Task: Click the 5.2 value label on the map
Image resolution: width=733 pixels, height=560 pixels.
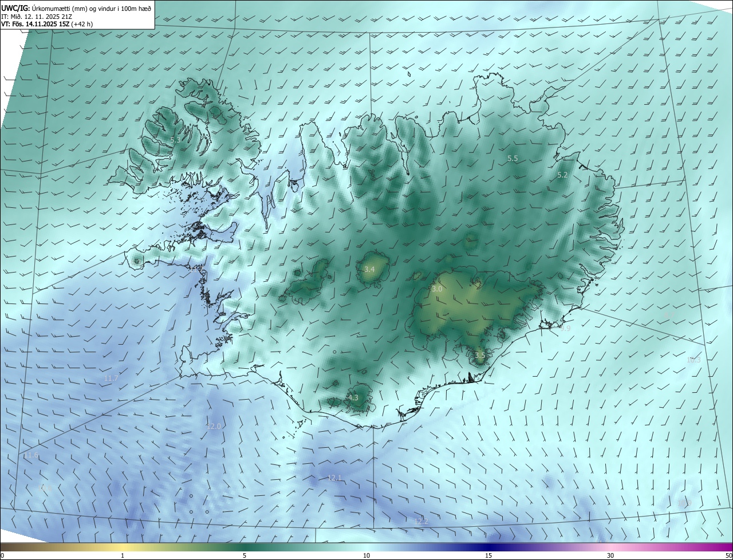Action: (x=562, y=175)
